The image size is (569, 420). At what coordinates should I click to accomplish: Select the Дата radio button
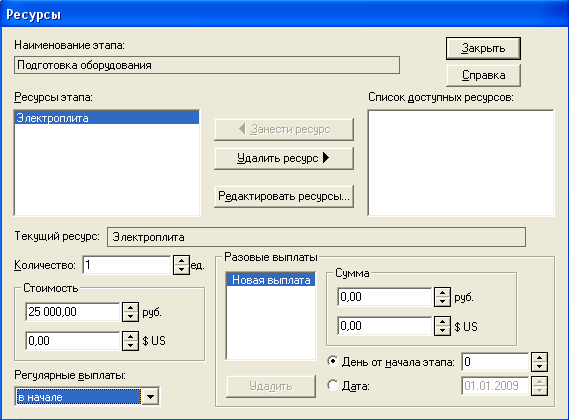coord(332,385)
